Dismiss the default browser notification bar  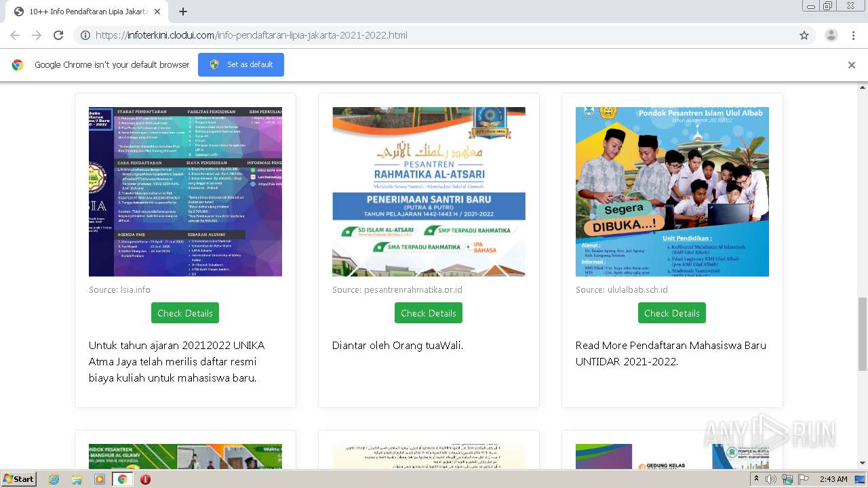[x=852, y=65]
